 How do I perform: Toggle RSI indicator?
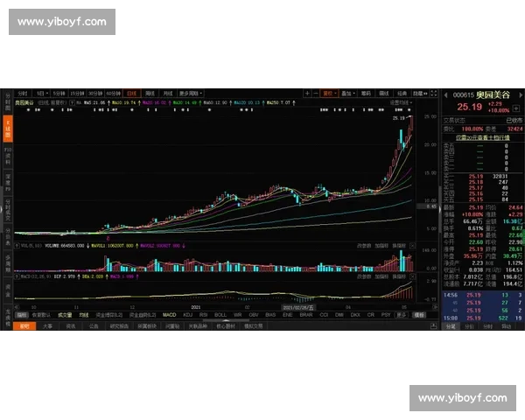(x=203, y=315)
